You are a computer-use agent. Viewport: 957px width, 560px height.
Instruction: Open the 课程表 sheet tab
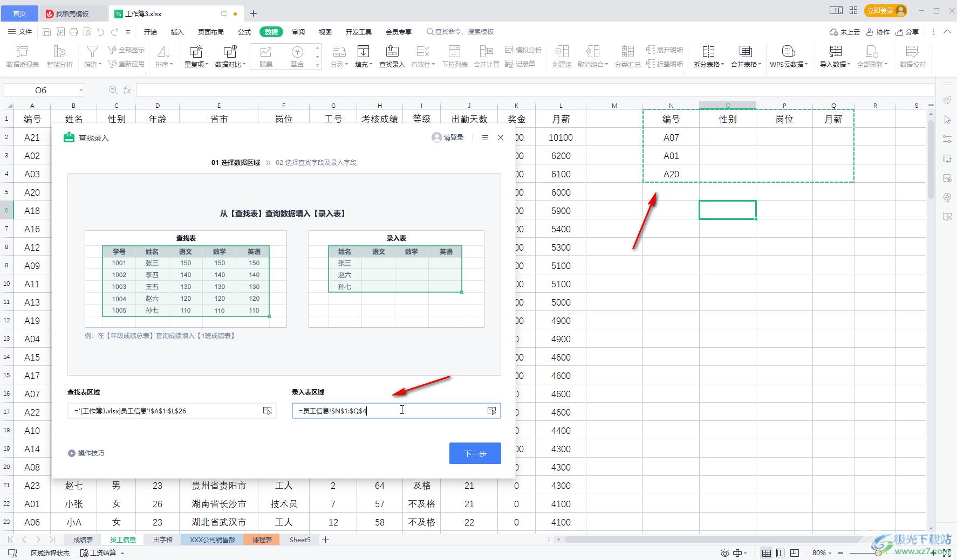coord(262,540)
